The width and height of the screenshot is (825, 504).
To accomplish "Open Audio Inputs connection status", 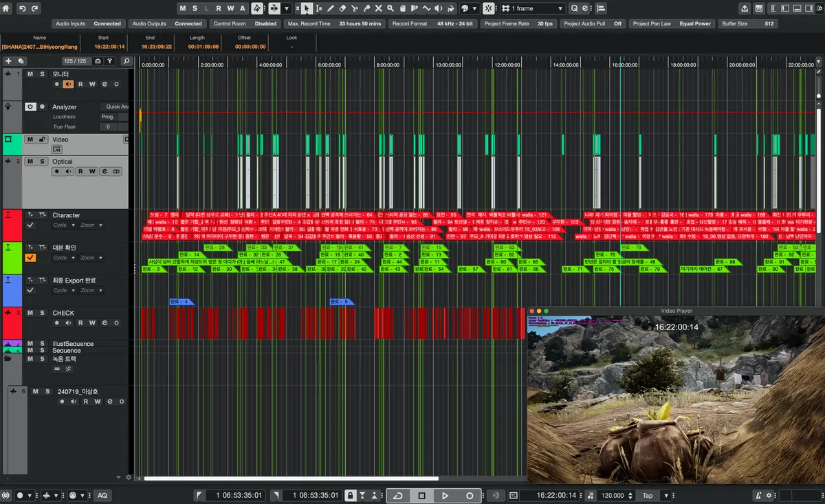I will [x=88, y=23].
